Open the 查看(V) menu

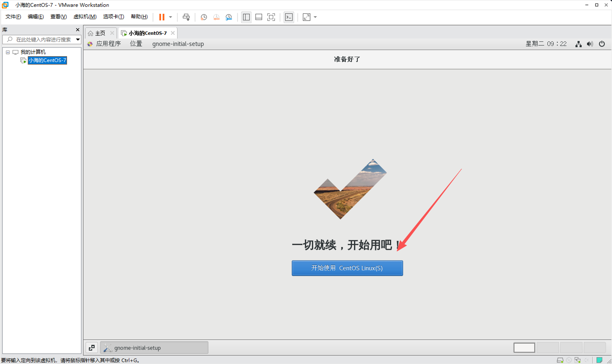[59, 17]
